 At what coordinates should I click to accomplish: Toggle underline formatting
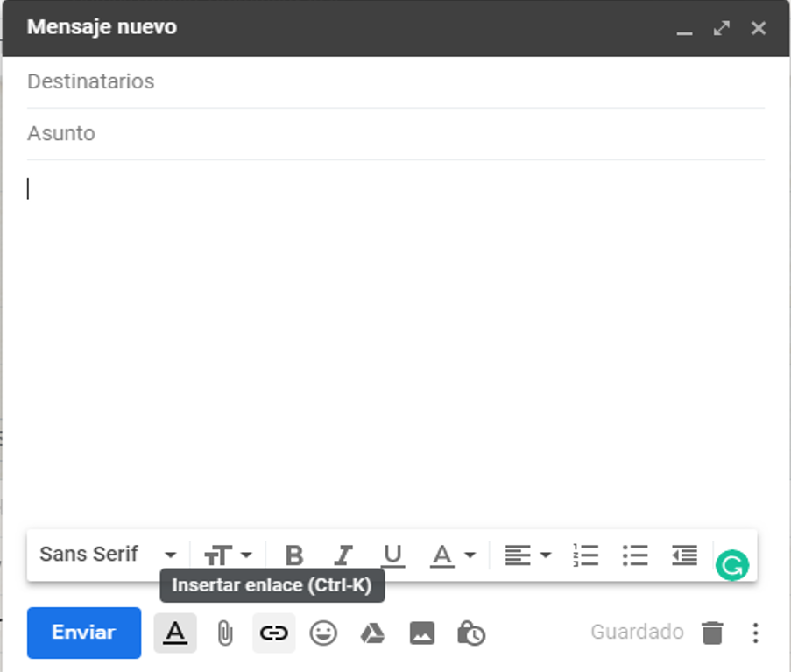(392, 555)
